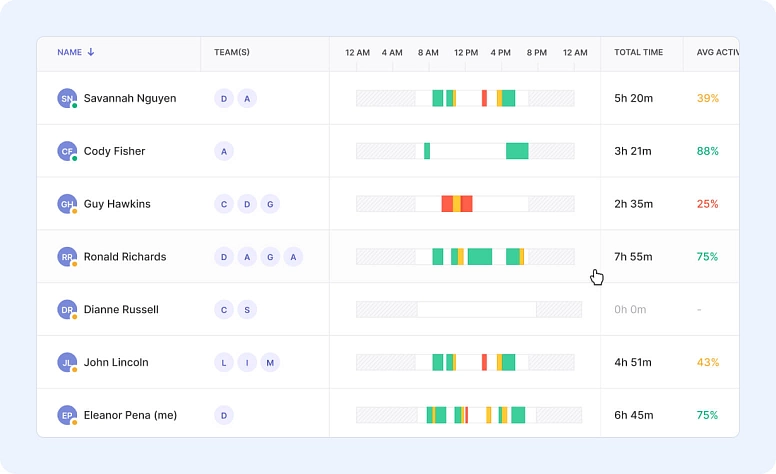Click the G team badge for Guy Hawkins
This screenshot has width=776, height=474.
click(x=270, y=204)
